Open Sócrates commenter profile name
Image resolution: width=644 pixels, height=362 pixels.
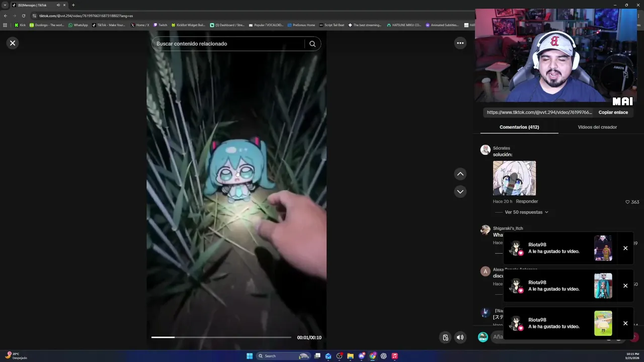click(x=501, y=148)
